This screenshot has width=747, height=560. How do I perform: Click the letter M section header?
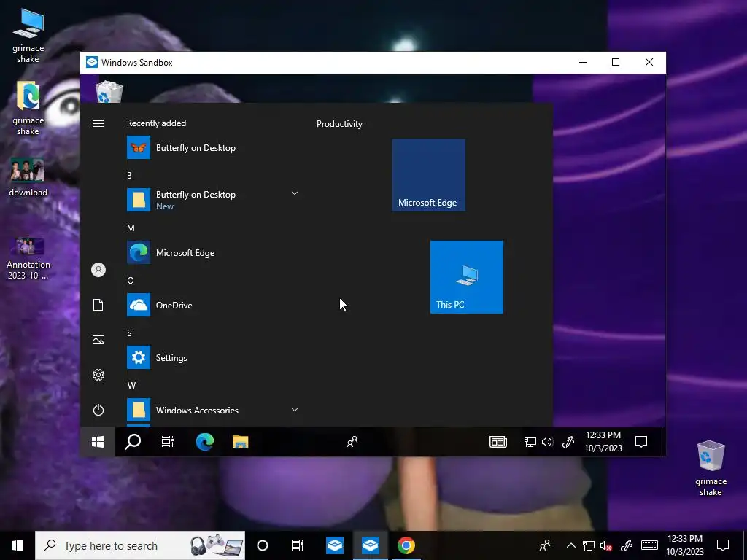[131, 227]
